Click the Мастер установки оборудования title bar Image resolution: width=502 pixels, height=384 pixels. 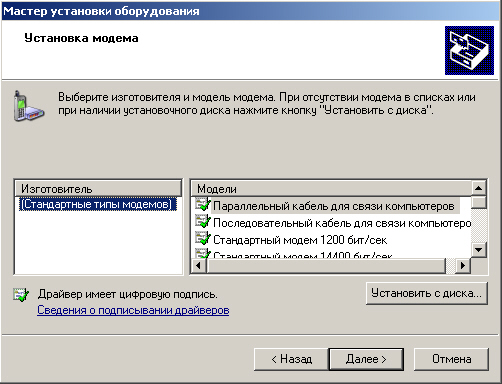[x=251, y=11]
